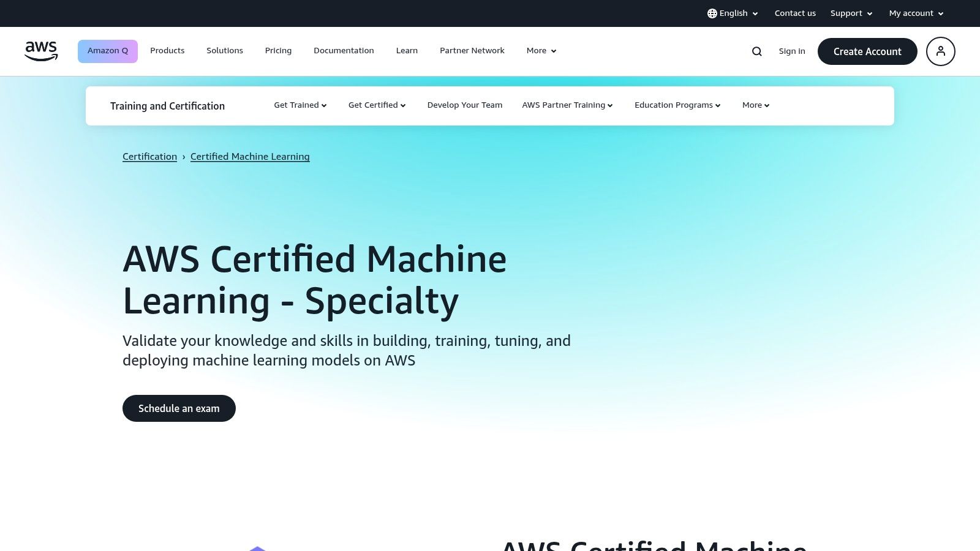The image size is (980, 551).
Task: Click Schedule an exam button
Action: [x=179, y=408]
